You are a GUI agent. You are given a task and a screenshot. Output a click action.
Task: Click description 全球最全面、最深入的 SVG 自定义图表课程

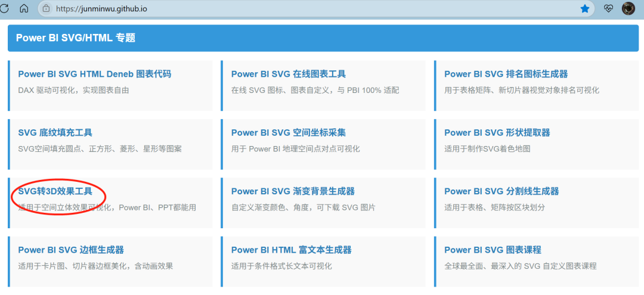[520, 266]
